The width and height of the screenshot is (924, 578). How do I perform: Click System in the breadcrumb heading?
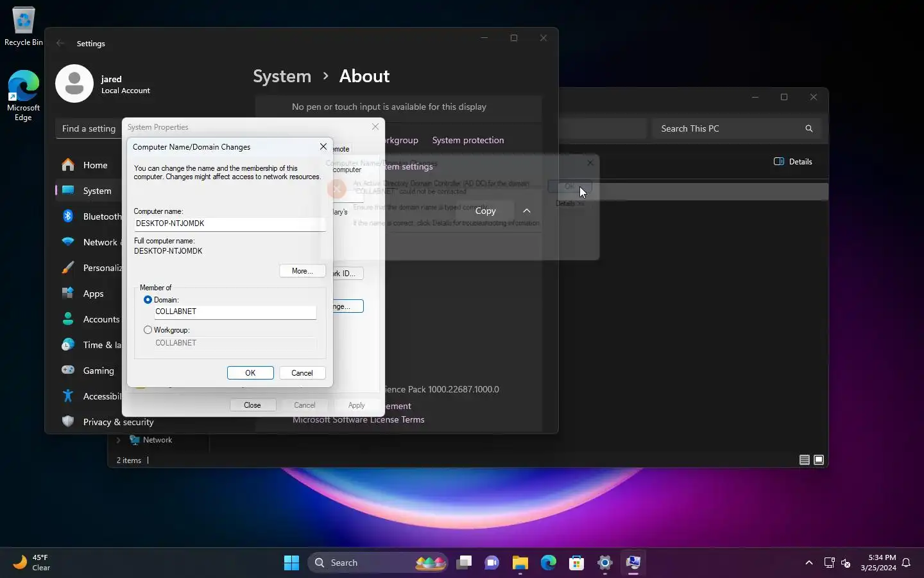click(282, 76)
